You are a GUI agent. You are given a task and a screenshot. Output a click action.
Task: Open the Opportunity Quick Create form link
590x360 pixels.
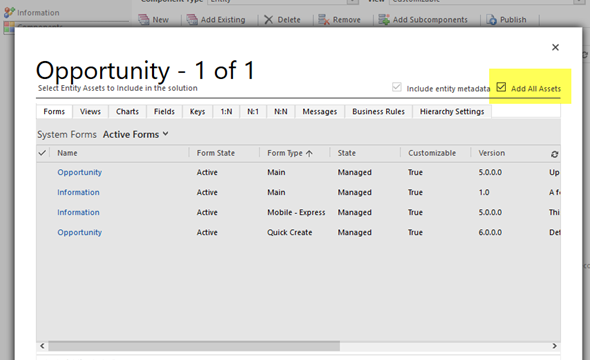[x=79, y=232]
